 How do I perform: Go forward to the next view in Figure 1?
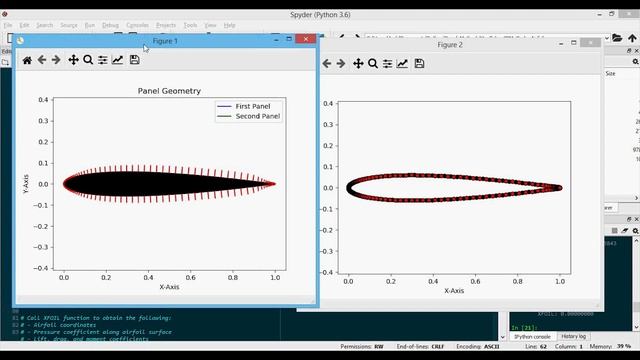[56, 60]
